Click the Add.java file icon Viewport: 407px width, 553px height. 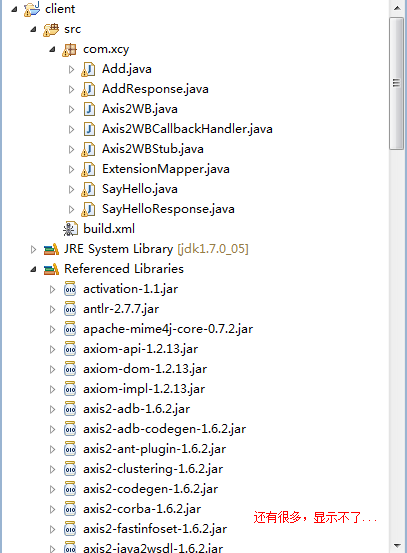pos(88,69)
